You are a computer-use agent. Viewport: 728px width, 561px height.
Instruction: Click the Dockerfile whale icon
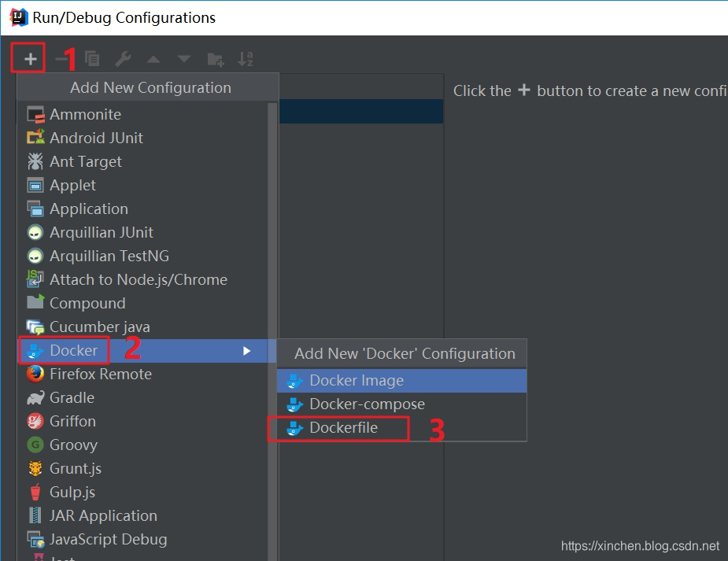[x=295, y=428]
